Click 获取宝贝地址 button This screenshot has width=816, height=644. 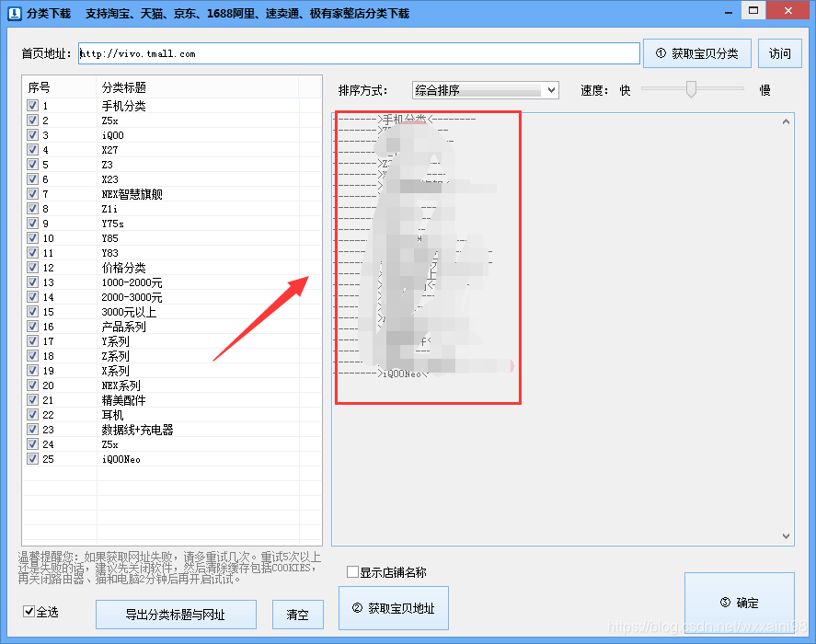(x=394, y=608)
